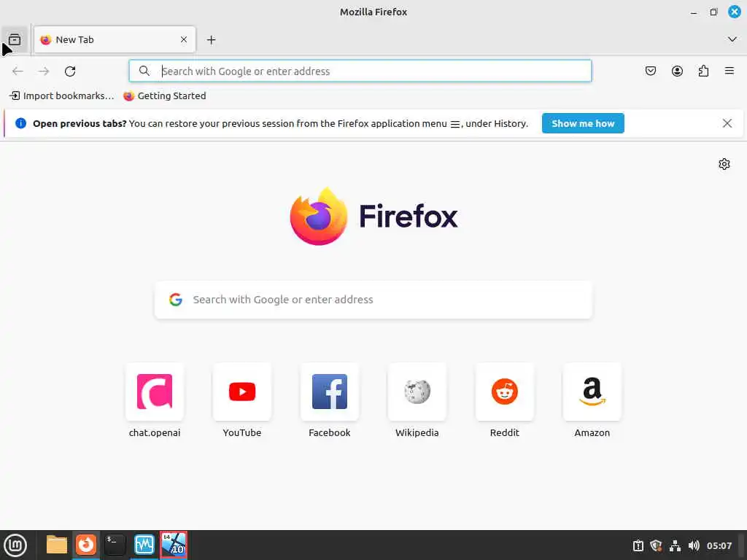This screenshot has height=560, width=747.
Task: Open the recent browsing tab overview icon
Action: click(x=15, y=39)
